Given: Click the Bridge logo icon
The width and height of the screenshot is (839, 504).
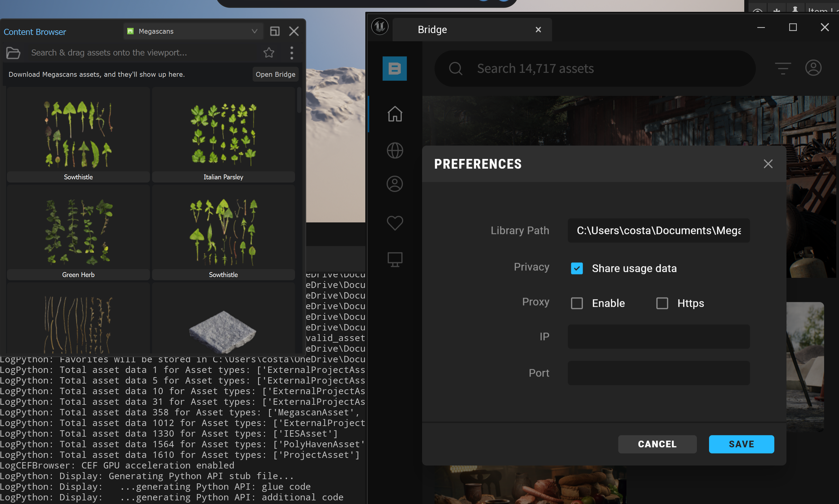Looking at the screenshot, I should pyautogui.click(x=394, y=68).
